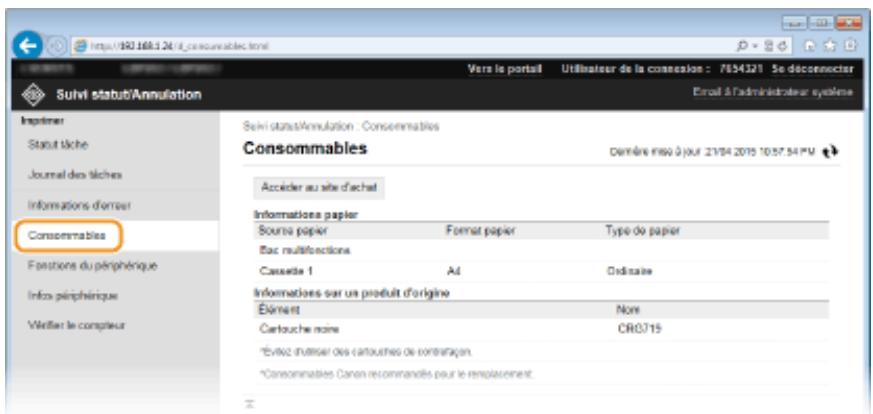Click the back-to-top arrow icon at page bottom
Viewport: 873px width, 414px height.
pyautogui.click(x=250, y=403)
